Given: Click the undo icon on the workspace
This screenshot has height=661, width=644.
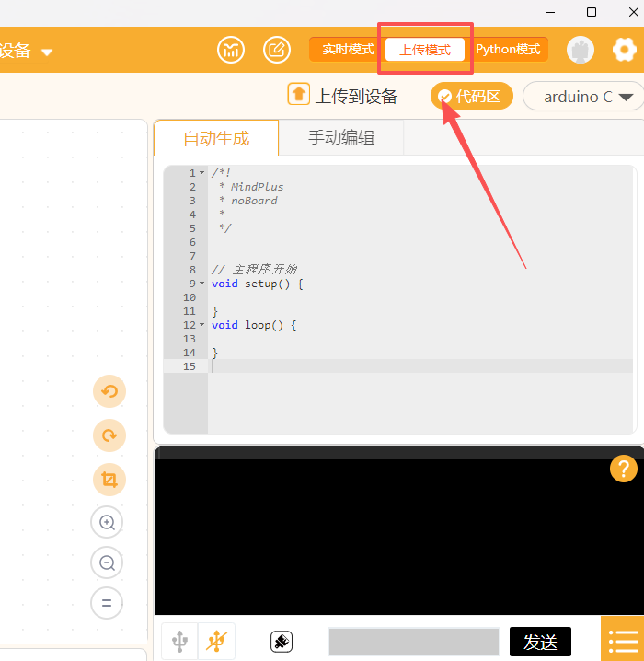Looking at the screenshot, I should click(x=109, y=391).
